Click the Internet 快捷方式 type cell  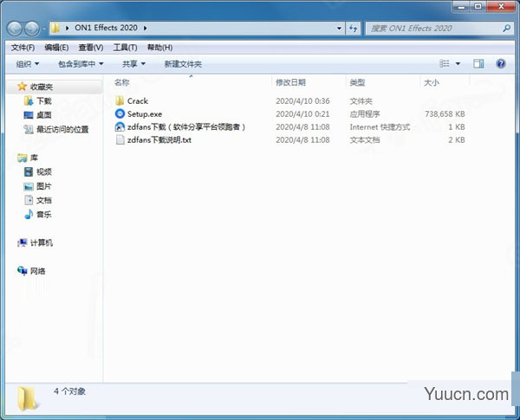point(380,127)
